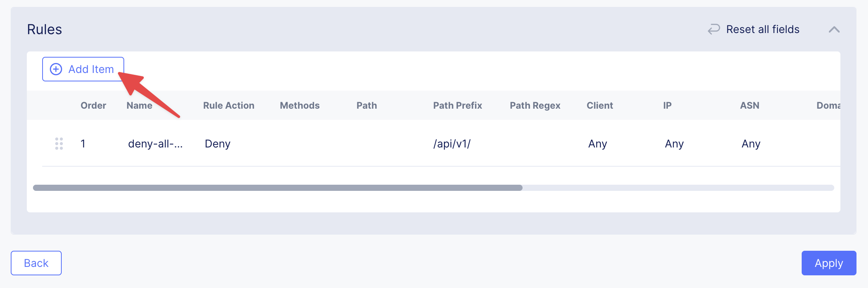Open the deny-all rule name cell

[155, 144]
